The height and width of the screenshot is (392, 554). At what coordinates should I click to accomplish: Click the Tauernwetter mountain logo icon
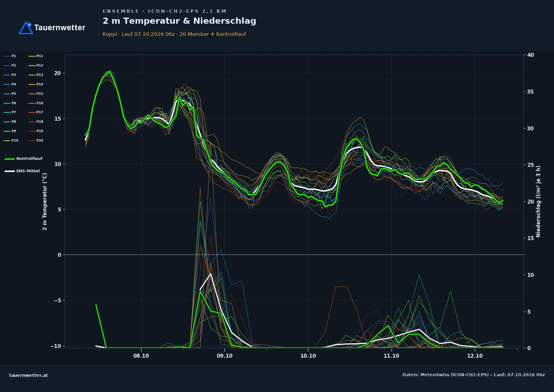pyautogui.click(x=26, y=28)
